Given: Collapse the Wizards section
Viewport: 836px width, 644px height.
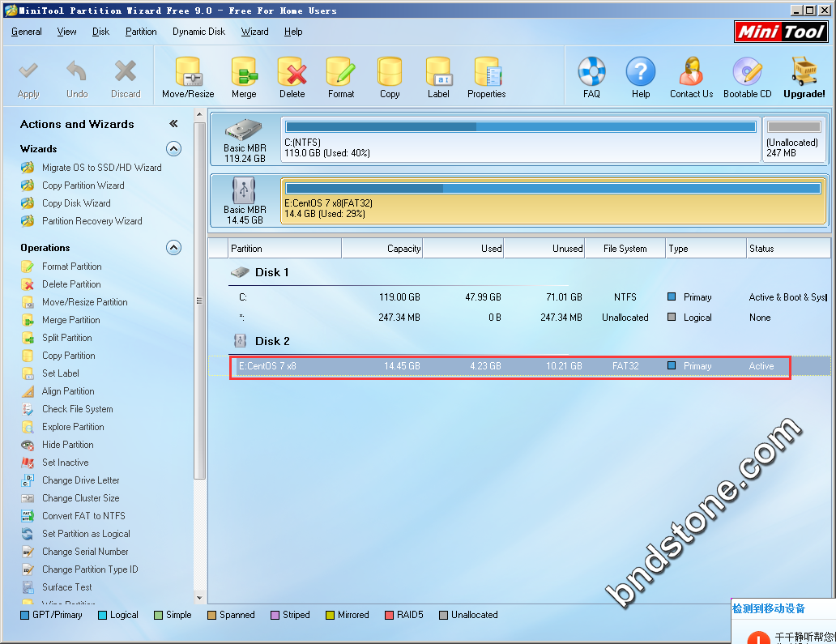Looking at the screenshot, I should [x=174, y=148].
